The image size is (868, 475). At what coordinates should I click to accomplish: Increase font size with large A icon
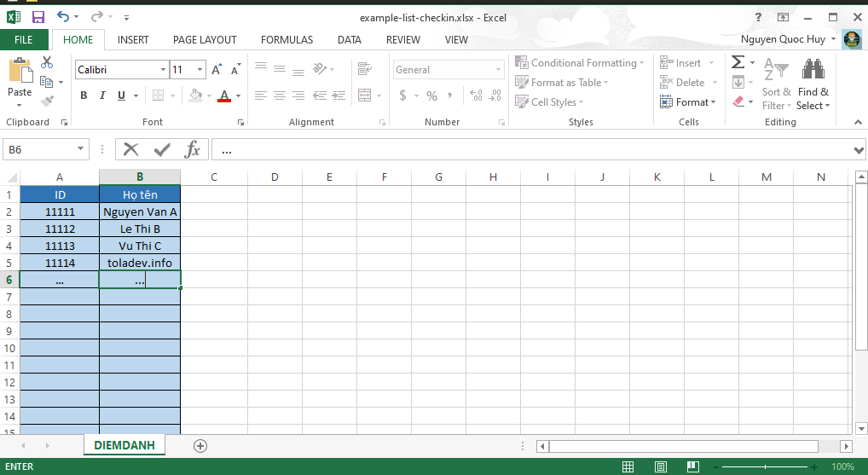(217, 70)
